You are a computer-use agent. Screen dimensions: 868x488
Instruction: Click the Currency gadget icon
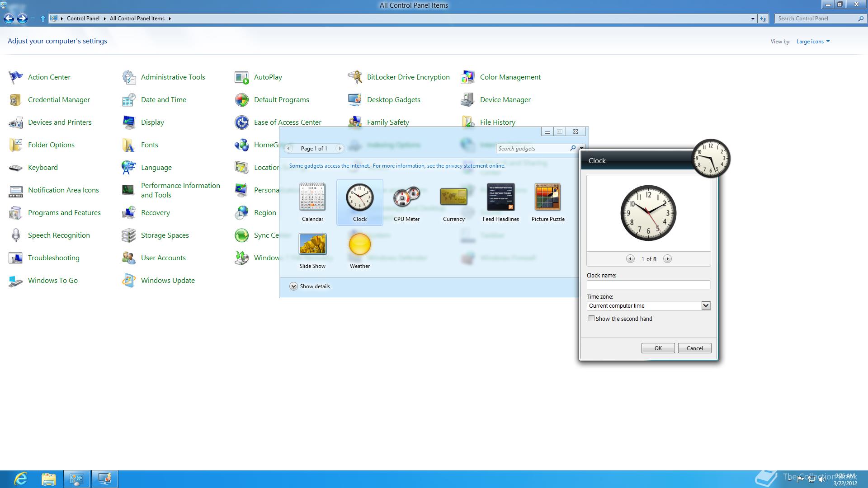[453, 197]
